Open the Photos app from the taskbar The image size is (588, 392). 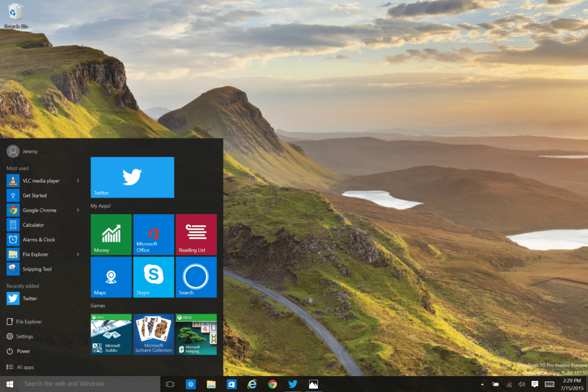pyautogui.click(x=313, y=384)
